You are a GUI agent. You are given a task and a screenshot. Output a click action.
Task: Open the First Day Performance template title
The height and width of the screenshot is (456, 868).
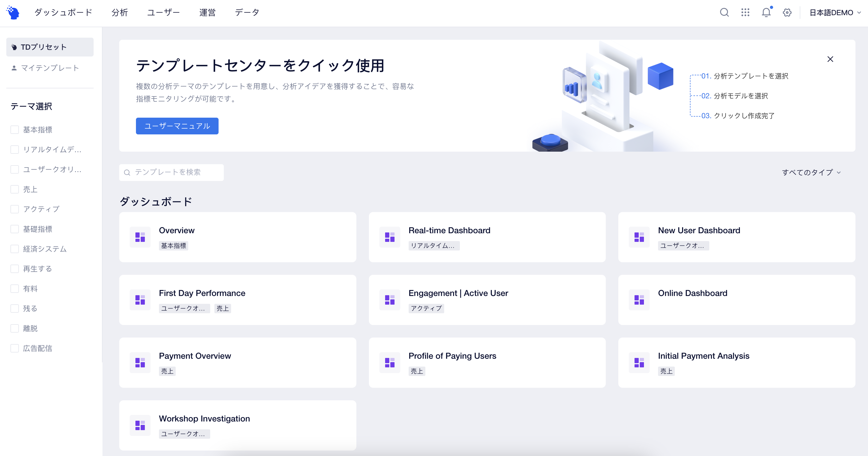[202, 293]
